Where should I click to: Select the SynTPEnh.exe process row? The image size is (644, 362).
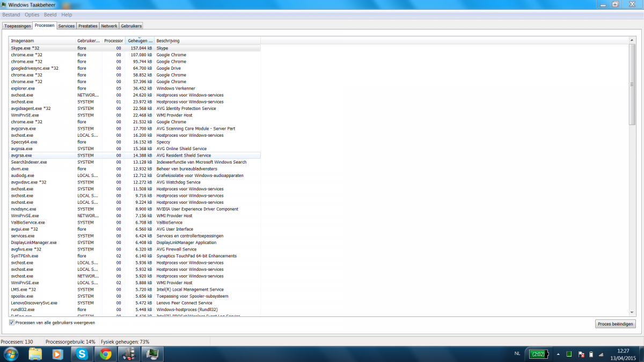[135, 256]
